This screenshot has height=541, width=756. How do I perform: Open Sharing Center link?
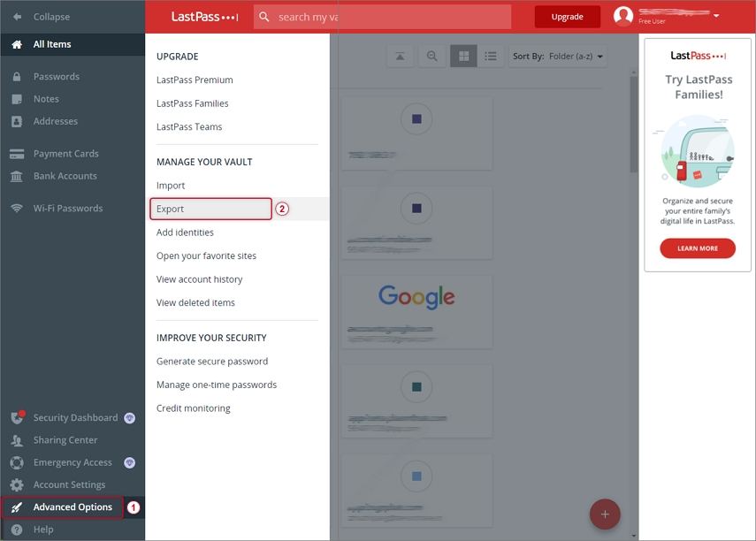[x=65, y=440]
